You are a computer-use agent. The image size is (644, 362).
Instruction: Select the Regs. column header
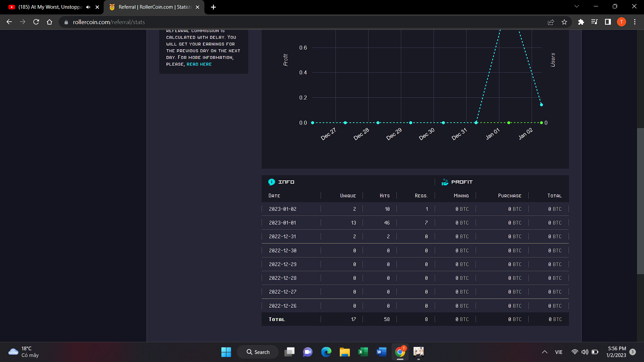point(421,196)
